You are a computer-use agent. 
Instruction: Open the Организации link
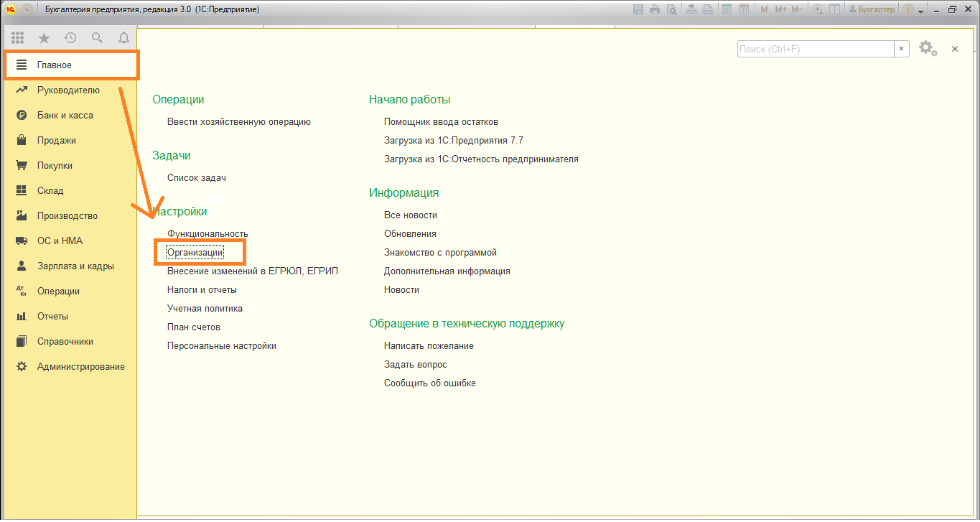(195, 253)
